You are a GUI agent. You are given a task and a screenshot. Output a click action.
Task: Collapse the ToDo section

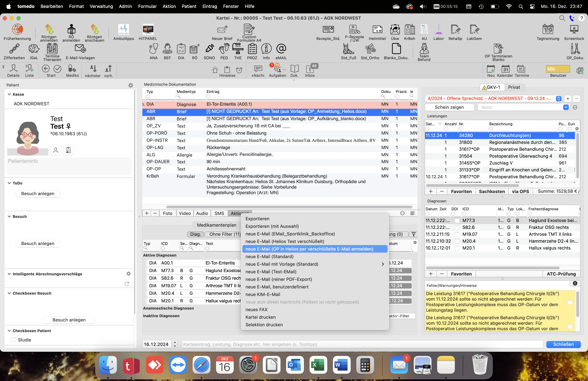[x=9, y=183]
